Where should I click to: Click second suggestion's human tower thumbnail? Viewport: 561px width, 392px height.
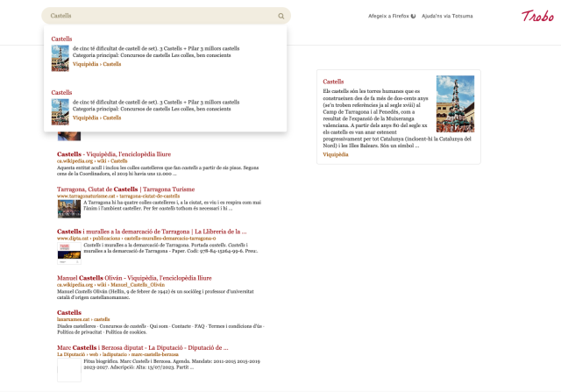pyautogui.click(x=60, y=112)
